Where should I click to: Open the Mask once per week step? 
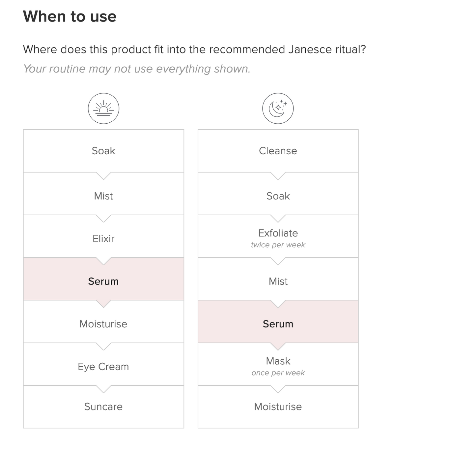coord(278,365)
